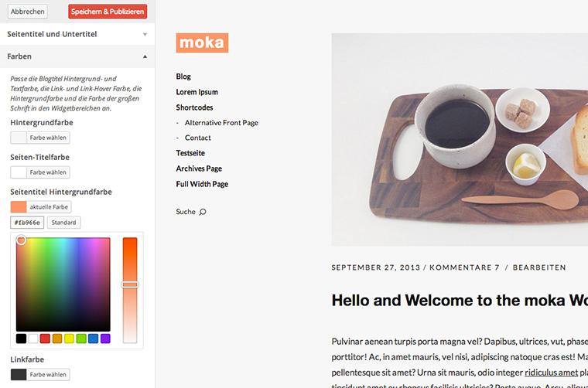Click the Abbrechen button
This screenshot has height=388, width=588.
pyautogui.click(x=27, y=12)
